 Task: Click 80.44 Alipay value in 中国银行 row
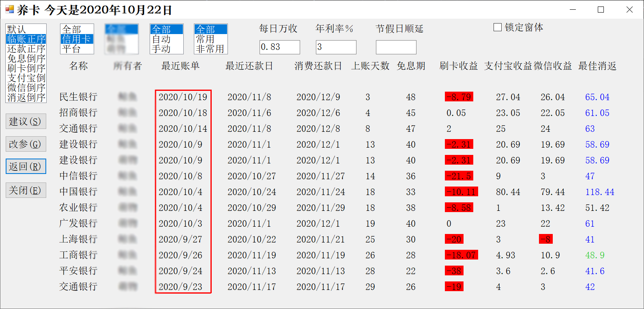(x=508, y=192)
